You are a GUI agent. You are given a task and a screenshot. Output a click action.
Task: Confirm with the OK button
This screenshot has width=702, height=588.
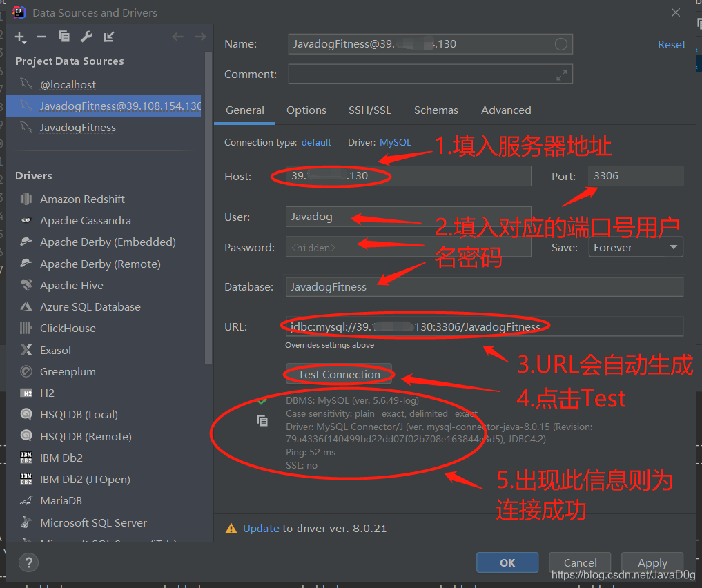click(x=507, y=562)
